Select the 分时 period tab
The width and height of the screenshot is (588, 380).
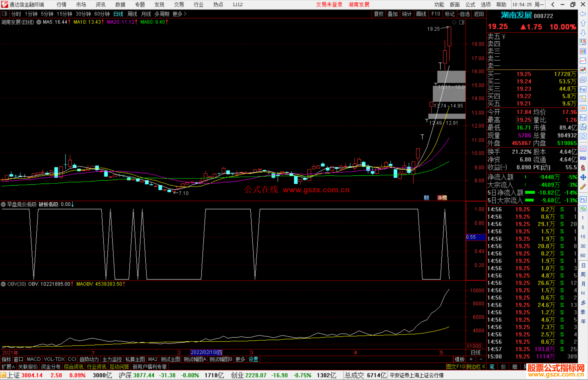[16, 14]
